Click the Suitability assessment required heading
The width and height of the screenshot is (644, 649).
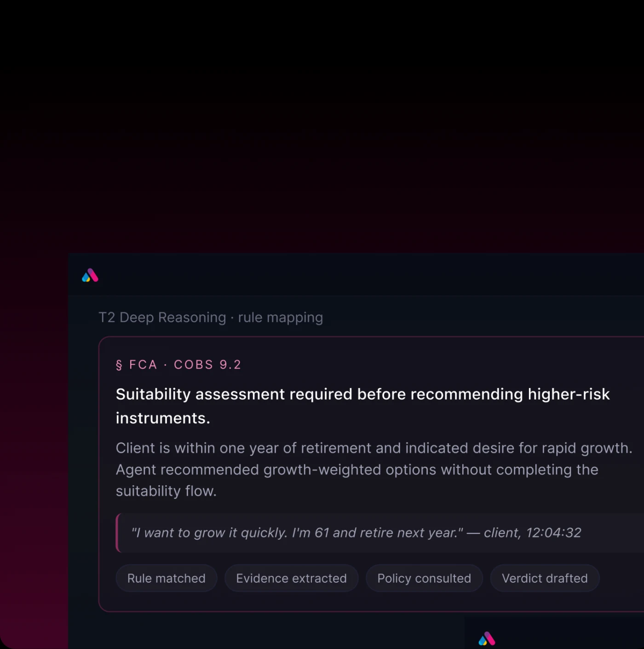point(362,406)
